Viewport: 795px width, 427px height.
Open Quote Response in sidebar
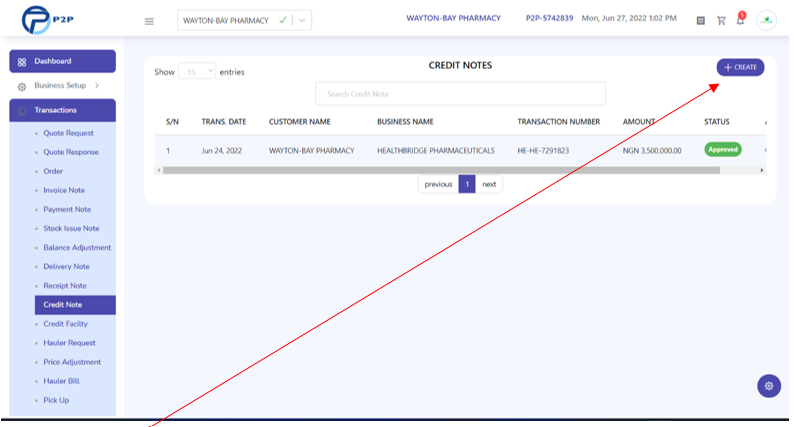point(71,152)
